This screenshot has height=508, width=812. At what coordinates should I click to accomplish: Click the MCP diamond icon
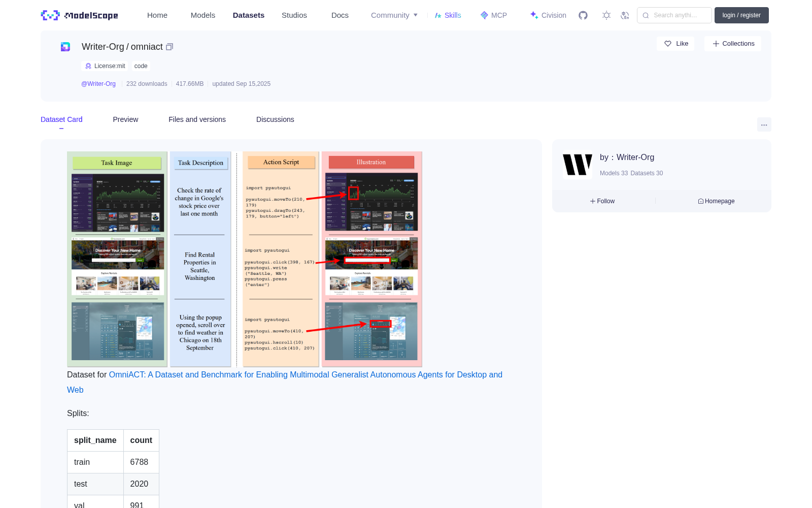[484, 15]
